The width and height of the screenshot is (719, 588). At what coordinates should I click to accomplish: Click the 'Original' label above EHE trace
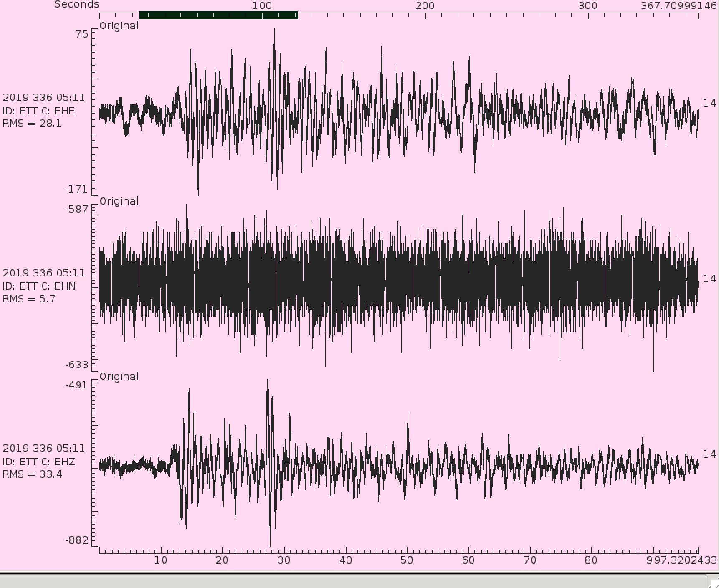[119, 26]
